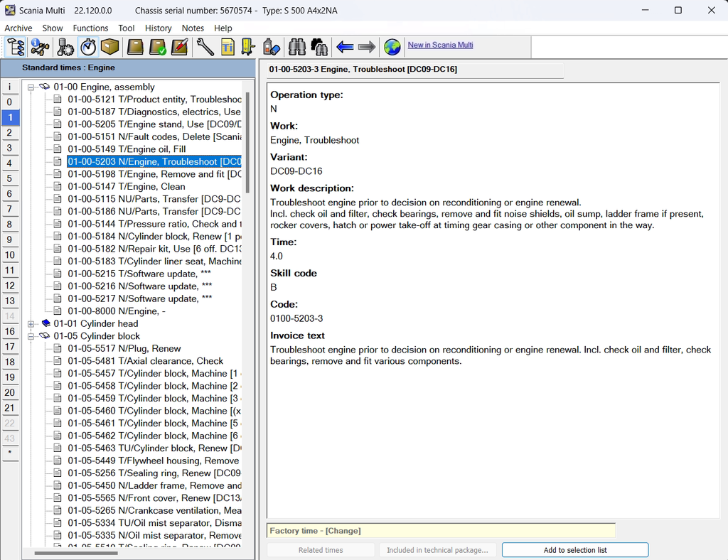Screen dimensions: 728x560
Task: Click the Related times button
Action: click(321, 550)
